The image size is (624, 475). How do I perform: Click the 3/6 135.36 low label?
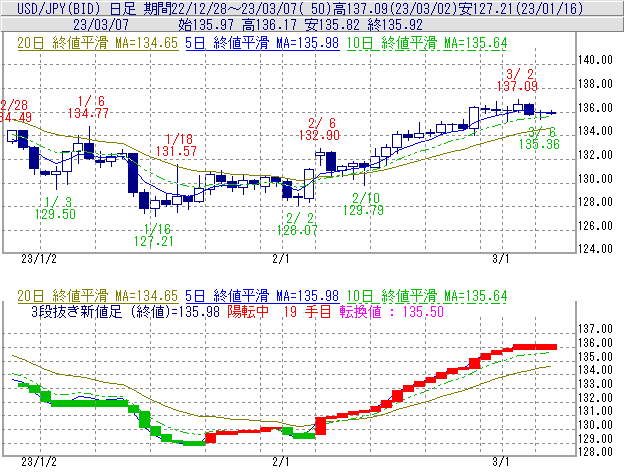click(x=539, y=138)
